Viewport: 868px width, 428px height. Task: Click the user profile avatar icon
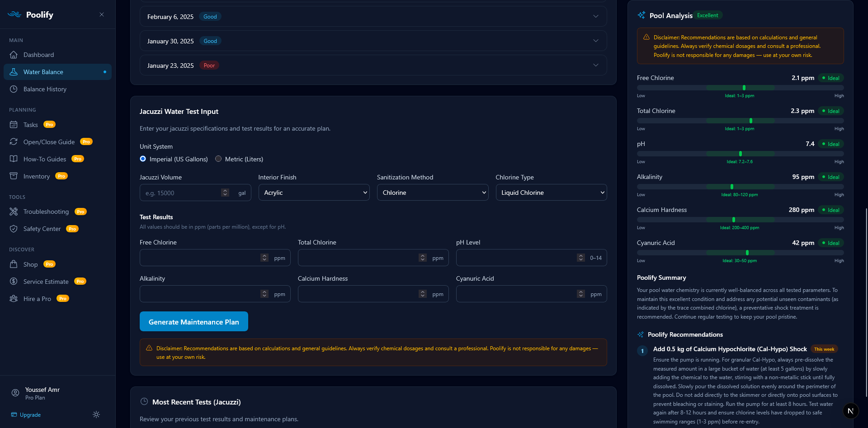point(15,393)
